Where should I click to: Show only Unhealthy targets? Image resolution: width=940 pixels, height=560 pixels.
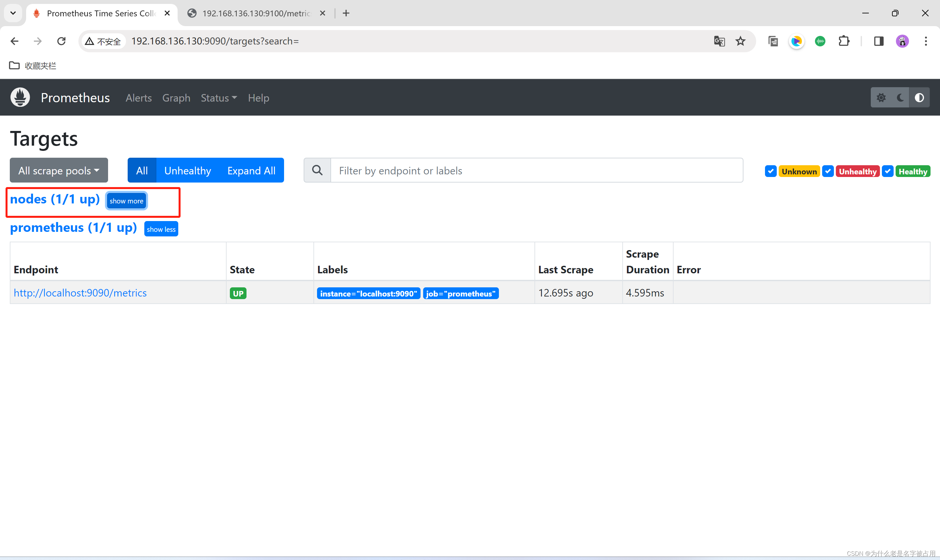coord(187,170)
